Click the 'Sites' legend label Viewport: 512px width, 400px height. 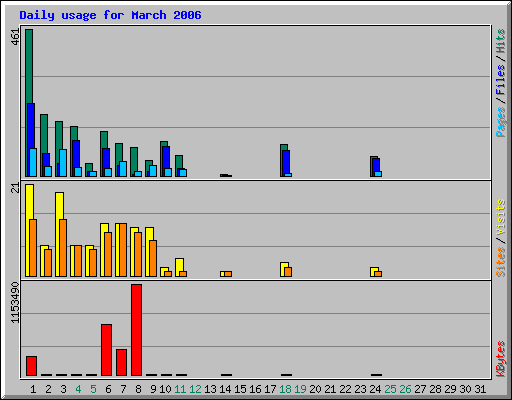click(x=501, y=262)
